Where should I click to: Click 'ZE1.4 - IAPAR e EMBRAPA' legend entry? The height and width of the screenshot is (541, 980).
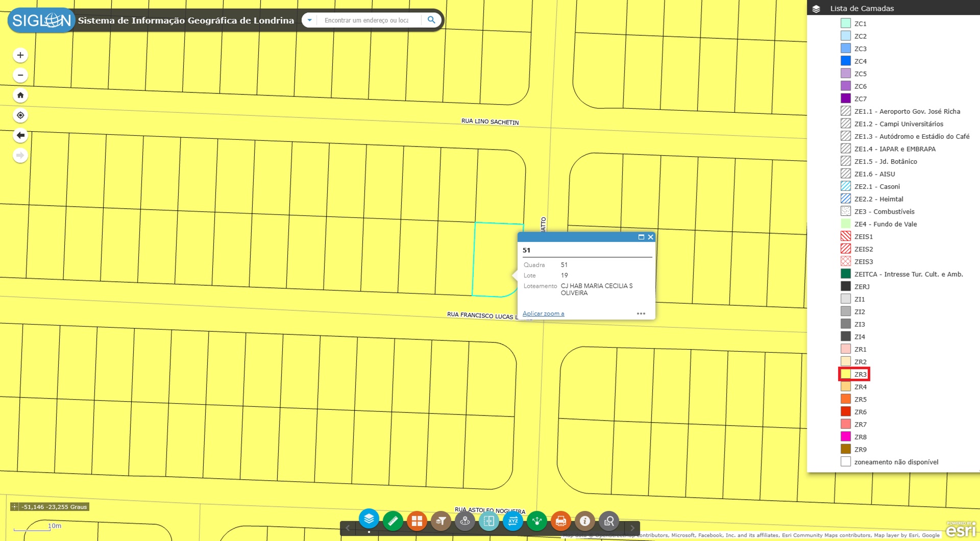point(895,149)
